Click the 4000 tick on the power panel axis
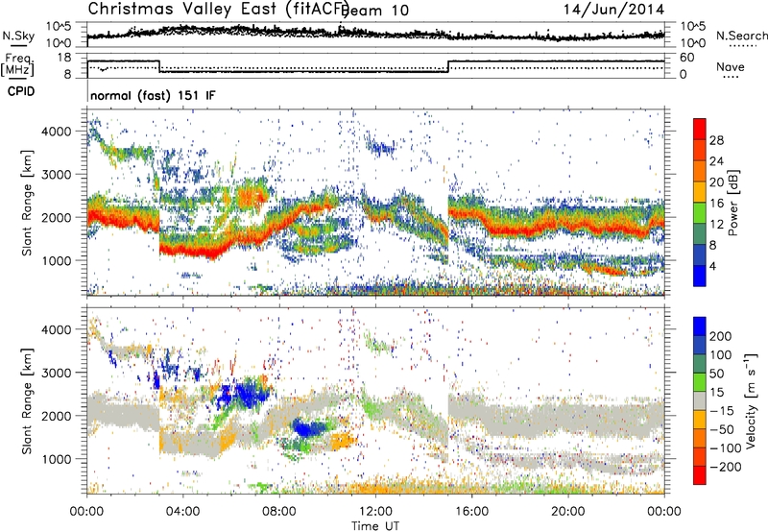The image size is (768, 532). pyautogui.click(x=56, y=132)
